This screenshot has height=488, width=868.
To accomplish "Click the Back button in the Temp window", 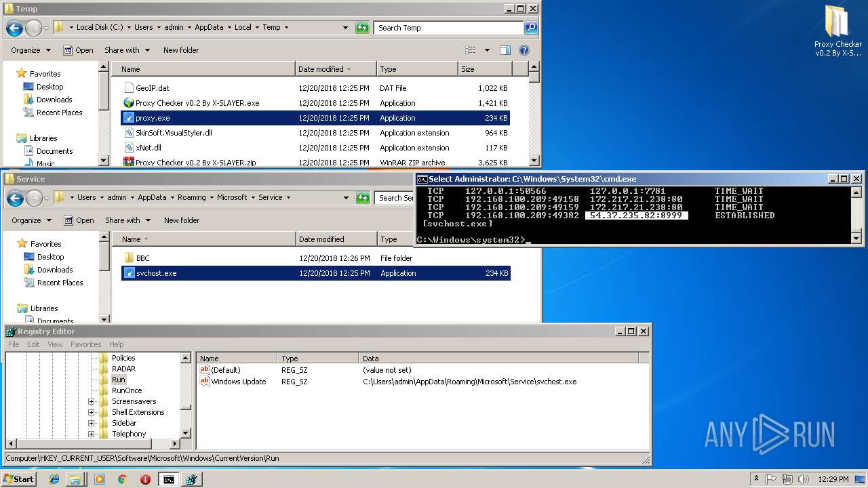I will coord(14,28).
